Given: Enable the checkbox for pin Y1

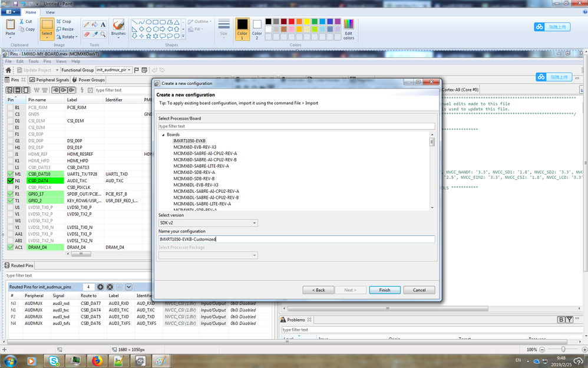Looking at the screenshot, I should [x=10, y=228].
